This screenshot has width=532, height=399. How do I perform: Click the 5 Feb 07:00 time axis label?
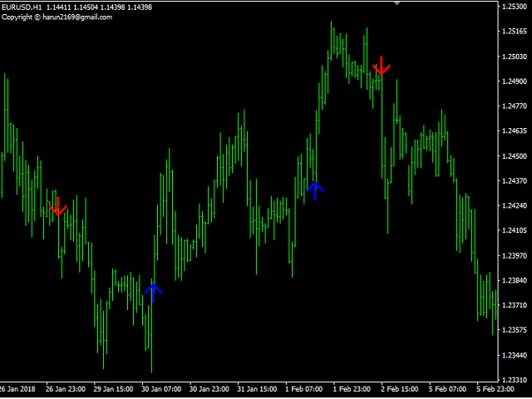point(447,389)
